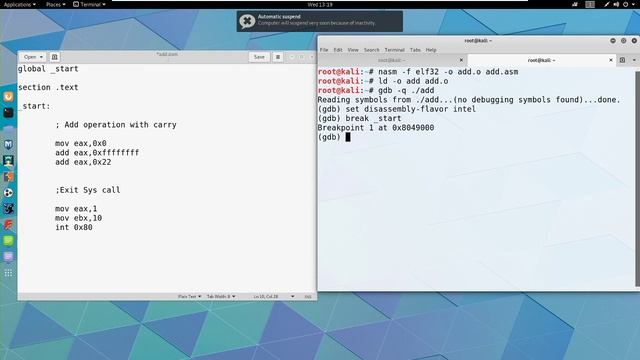Open the Terminal app menu in top bar
640x360 pixels.
click(89, 4)
